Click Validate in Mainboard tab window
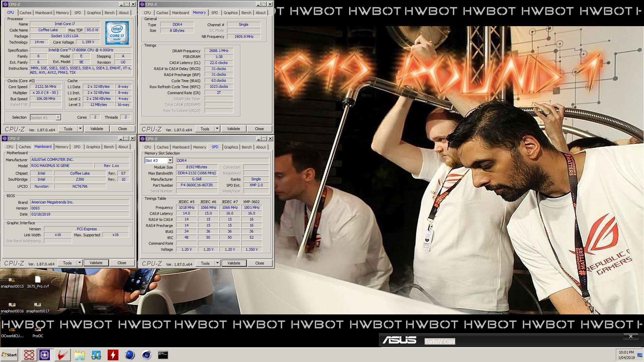644x362 pixels. [96, 263]
